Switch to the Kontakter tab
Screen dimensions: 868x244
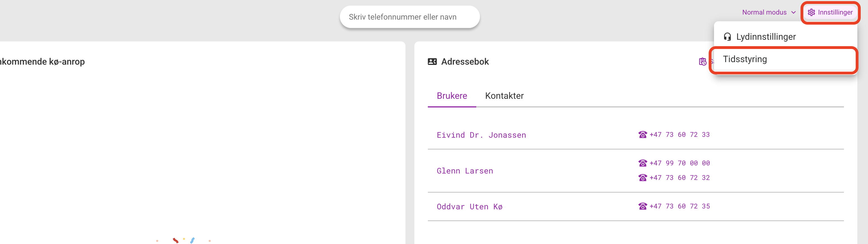[505, 96]
